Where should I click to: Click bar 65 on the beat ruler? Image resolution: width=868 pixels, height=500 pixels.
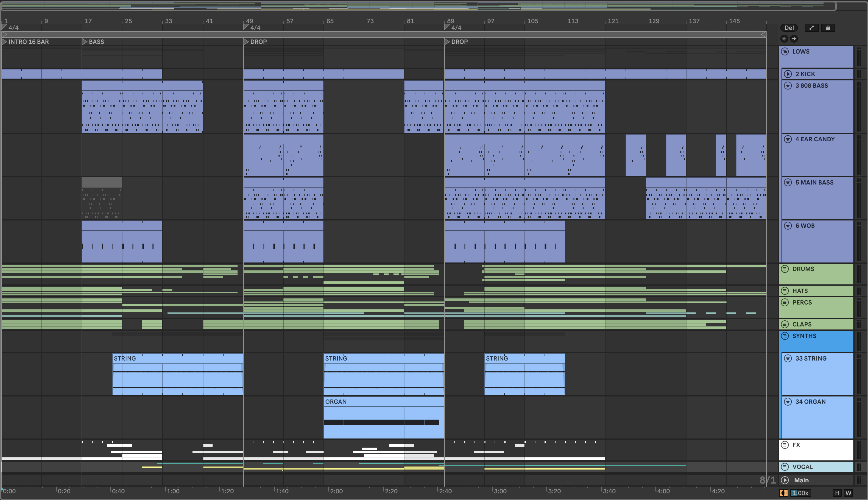(330, 21)
